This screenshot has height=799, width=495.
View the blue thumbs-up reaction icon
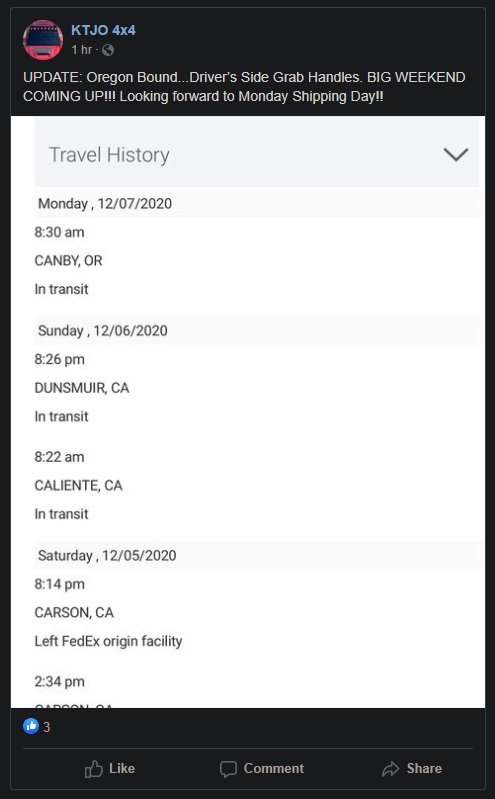pos(31,726)
